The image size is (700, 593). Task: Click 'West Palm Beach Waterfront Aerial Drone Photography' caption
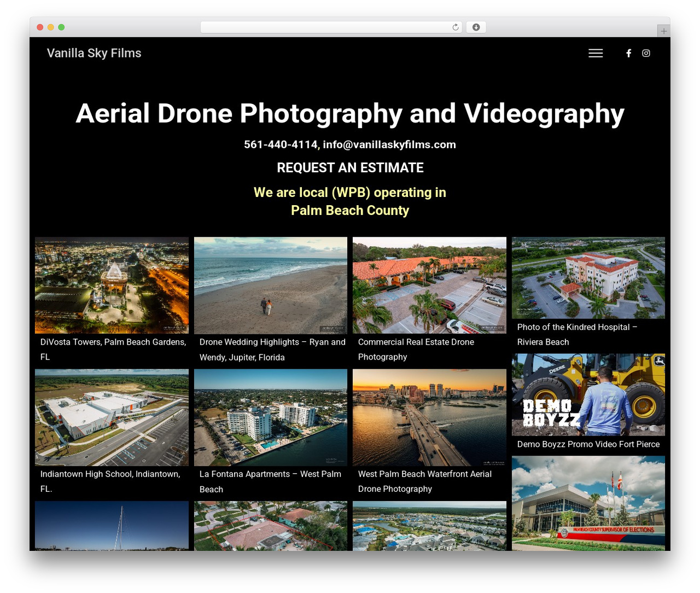tap(425, 481)
